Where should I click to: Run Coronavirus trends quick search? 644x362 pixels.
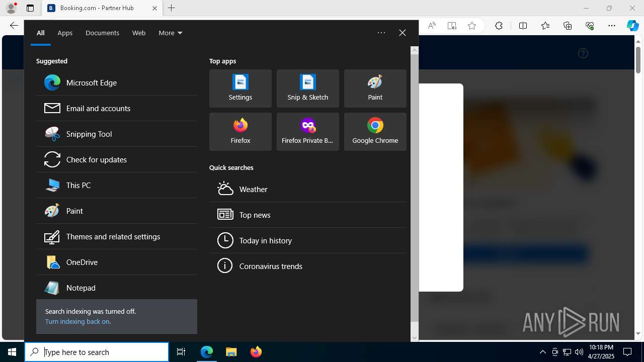tap(308, 266)
